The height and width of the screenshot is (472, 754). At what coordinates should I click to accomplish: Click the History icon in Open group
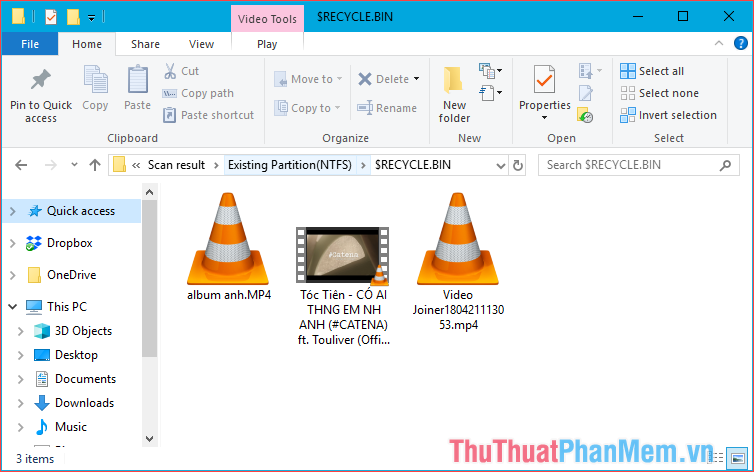585,115
